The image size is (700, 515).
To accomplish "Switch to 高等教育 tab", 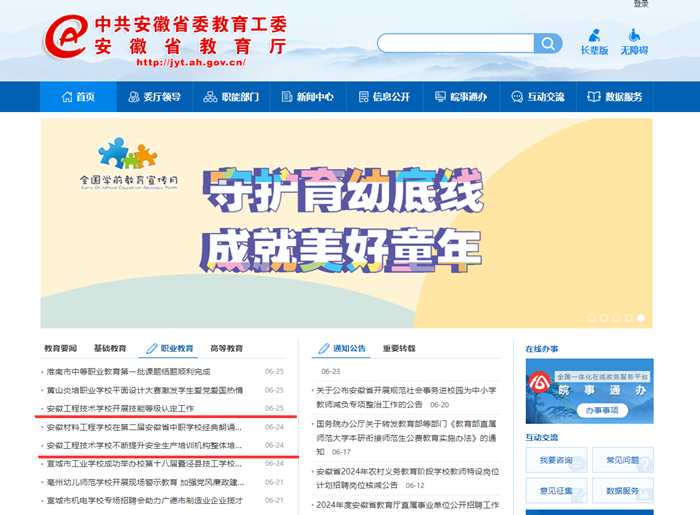I will (226, 349).
